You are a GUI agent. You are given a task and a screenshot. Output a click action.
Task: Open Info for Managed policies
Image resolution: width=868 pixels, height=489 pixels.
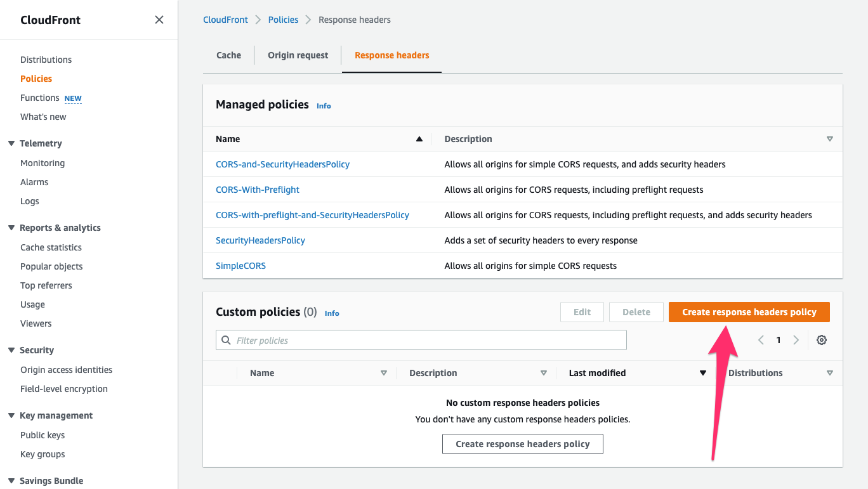[x=324, y=105]
